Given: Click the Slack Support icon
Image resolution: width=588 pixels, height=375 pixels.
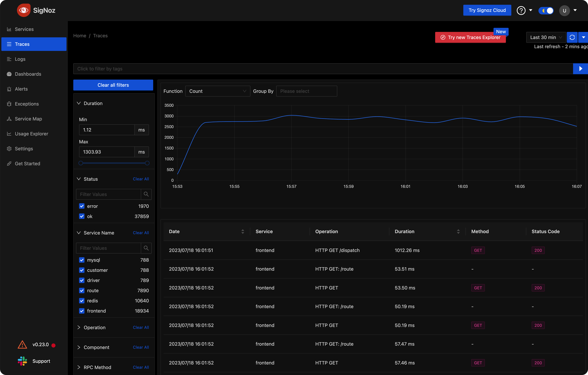Looking at the screenshot, I should [x=22, y=361].
